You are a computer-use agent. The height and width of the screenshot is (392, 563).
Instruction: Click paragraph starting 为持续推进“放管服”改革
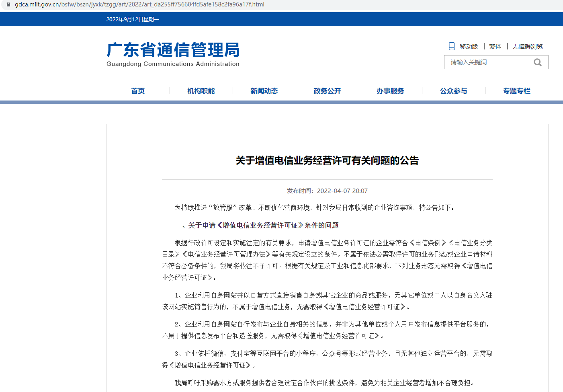click(315, 207)
